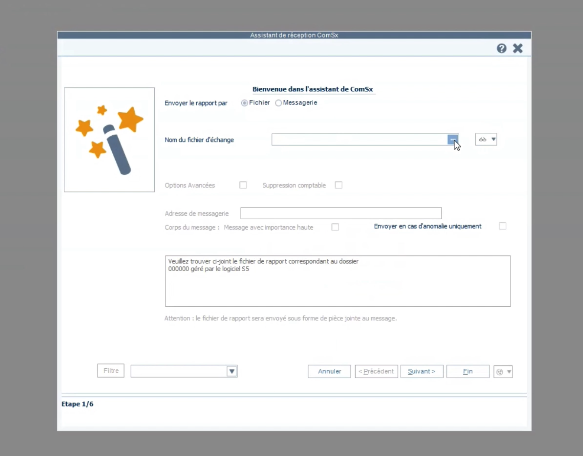The width and height of the screenshot is (583, 456).
Task: Go to next step with Suivant
Action: point(422,372)
